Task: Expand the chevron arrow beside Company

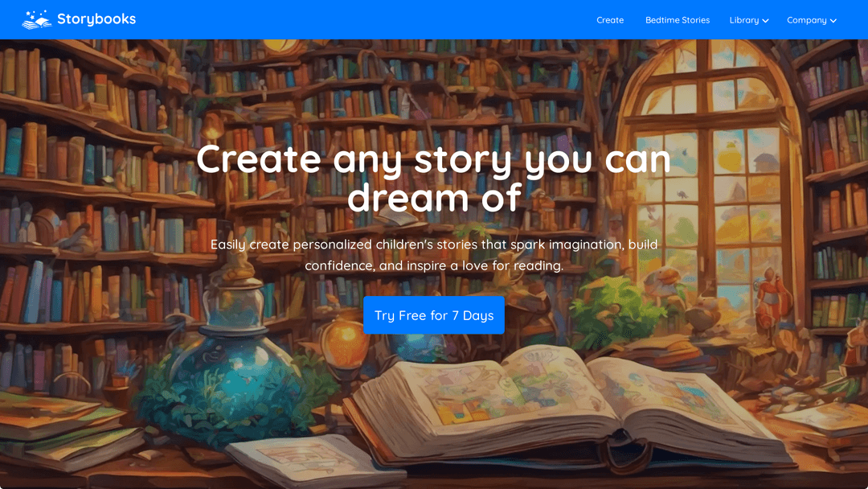Action: (833, 20)
